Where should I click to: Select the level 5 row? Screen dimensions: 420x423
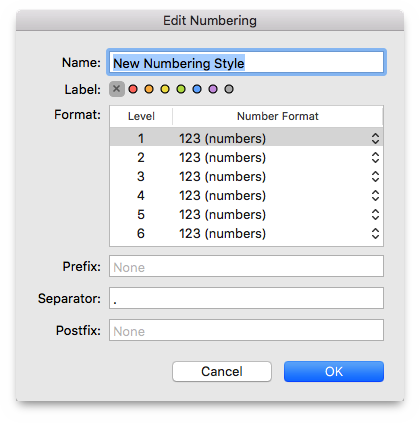[246, 214]
